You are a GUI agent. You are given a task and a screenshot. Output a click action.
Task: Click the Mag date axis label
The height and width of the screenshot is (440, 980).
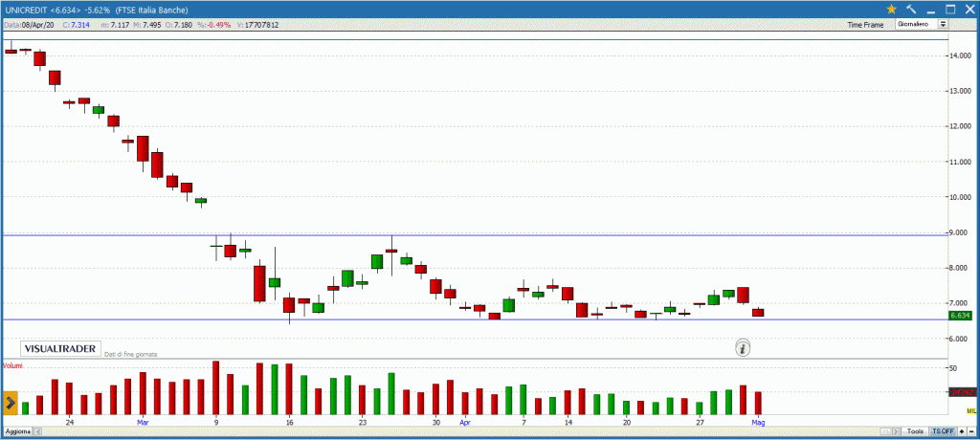click(758, 422)
